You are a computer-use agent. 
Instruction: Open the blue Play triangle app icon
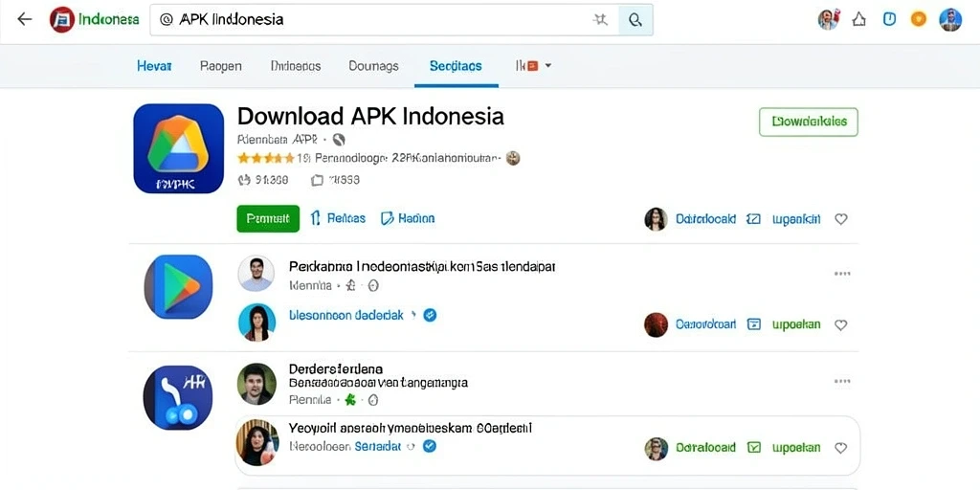[x=179, y=286]
